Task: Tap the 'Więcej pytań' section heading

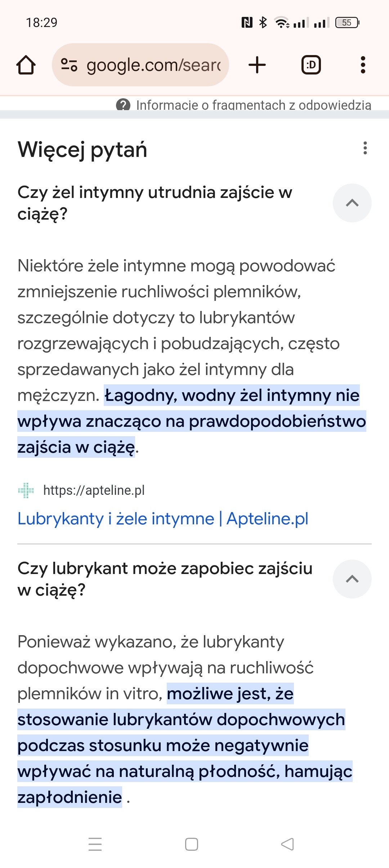Action: (x=82, y=149)
